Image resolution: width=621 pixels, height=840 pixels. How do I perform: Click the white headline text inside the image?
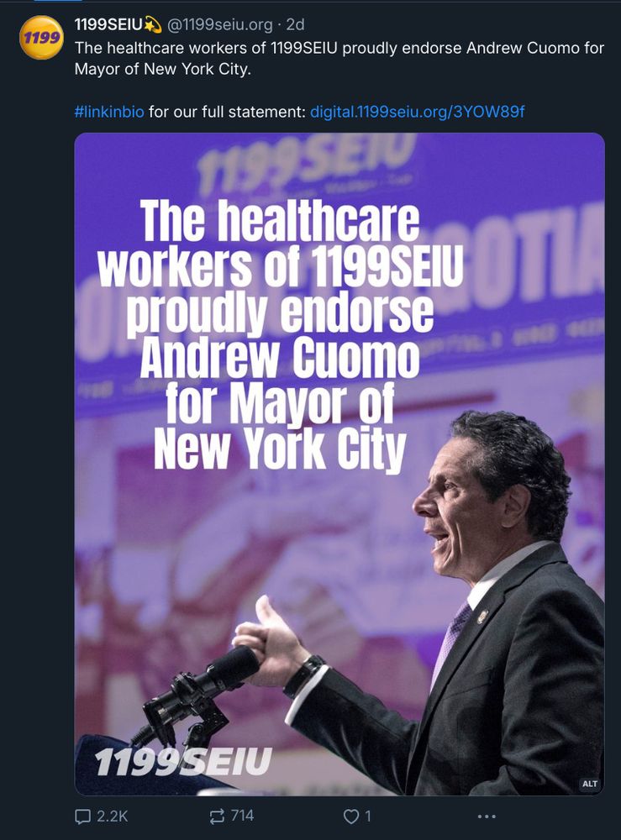280,335
